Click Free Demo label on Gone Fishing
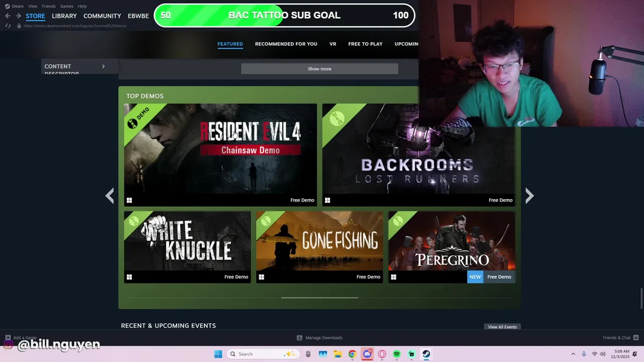644x362 pixels. pos(368,277)
